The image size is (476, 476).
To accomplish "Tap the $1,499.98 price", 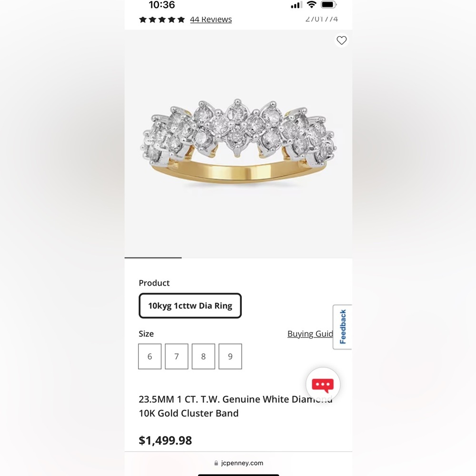I will pyautogui.click(x=165, y=440).
